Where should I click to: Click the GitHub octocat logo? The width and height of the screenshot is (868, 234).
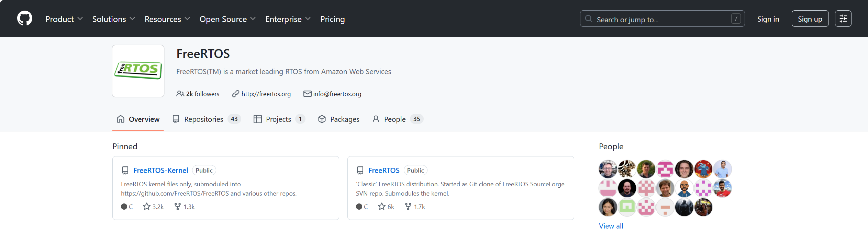coord(25,19)
